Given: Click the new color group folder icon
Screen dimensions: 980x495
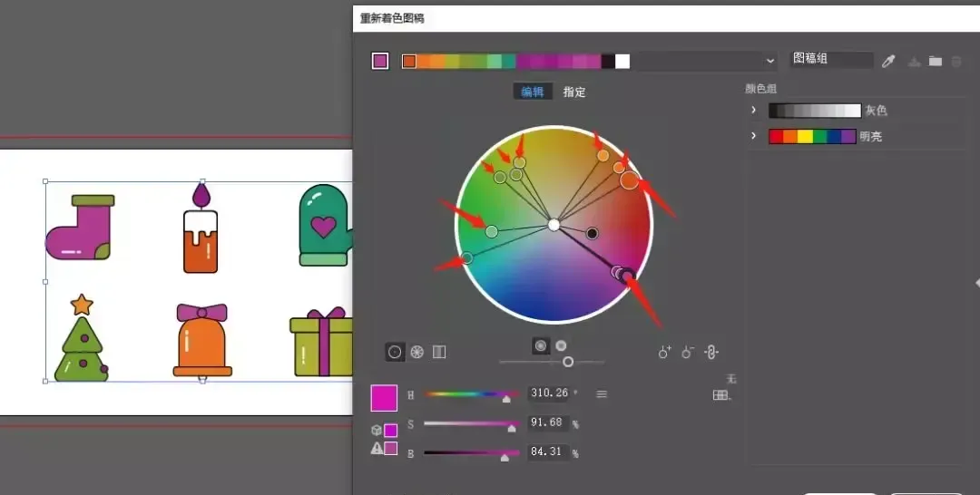Looking at the screenshot, I should pyautogui.click(x=935, y=61).
